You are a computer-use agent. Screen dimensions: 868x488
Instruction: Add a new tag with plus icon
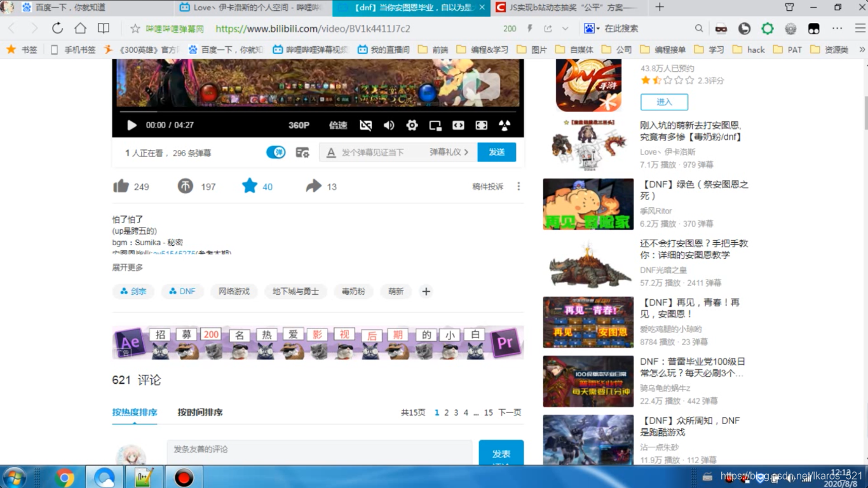point(426,292)
